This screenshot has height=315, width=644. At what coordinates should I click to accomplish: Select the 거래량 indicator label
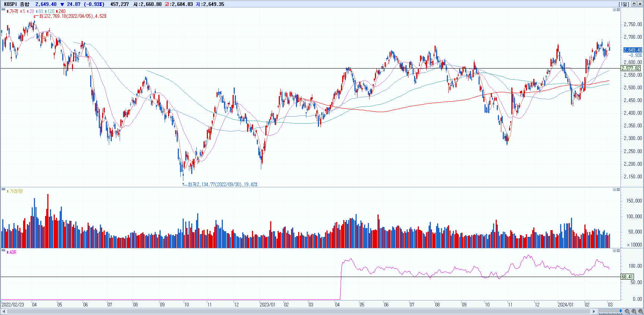point(16,191)
